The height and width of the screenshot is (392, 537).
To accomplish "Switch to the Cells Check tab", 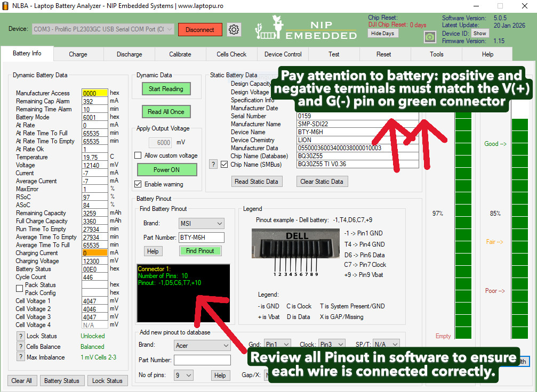I will (x=231, y=54).
